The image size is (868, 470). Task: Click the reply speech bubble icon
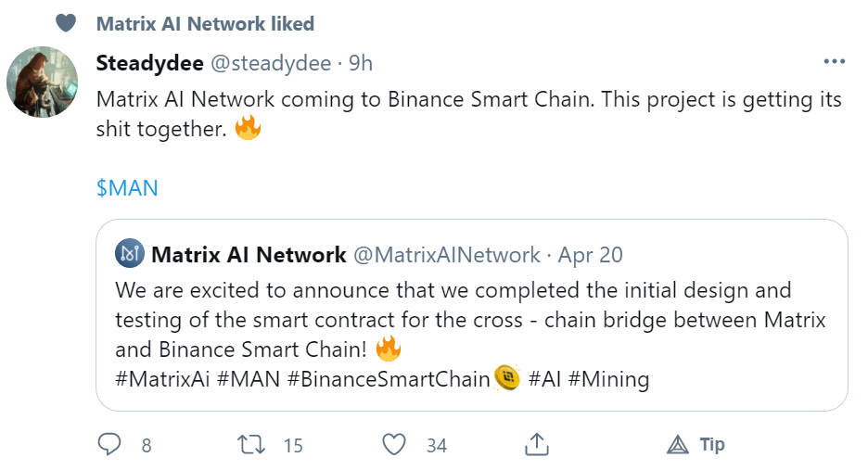coord(109,445)
